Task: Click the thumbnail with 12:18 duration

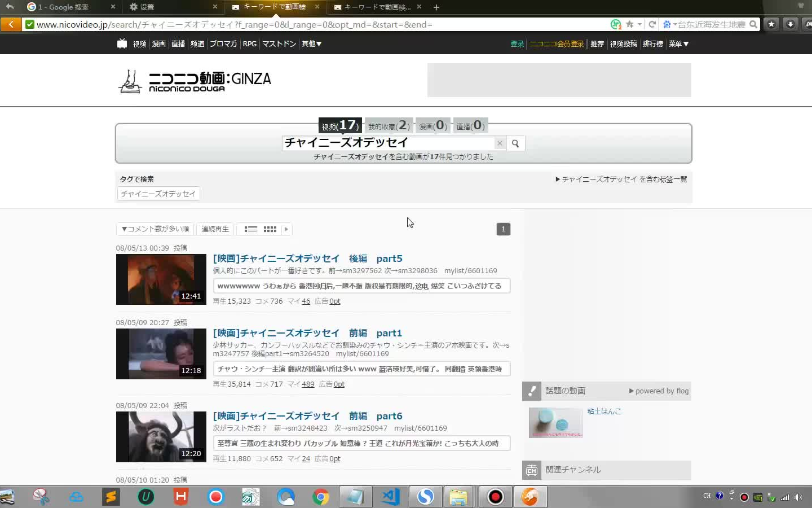Action: coord(161,354)
